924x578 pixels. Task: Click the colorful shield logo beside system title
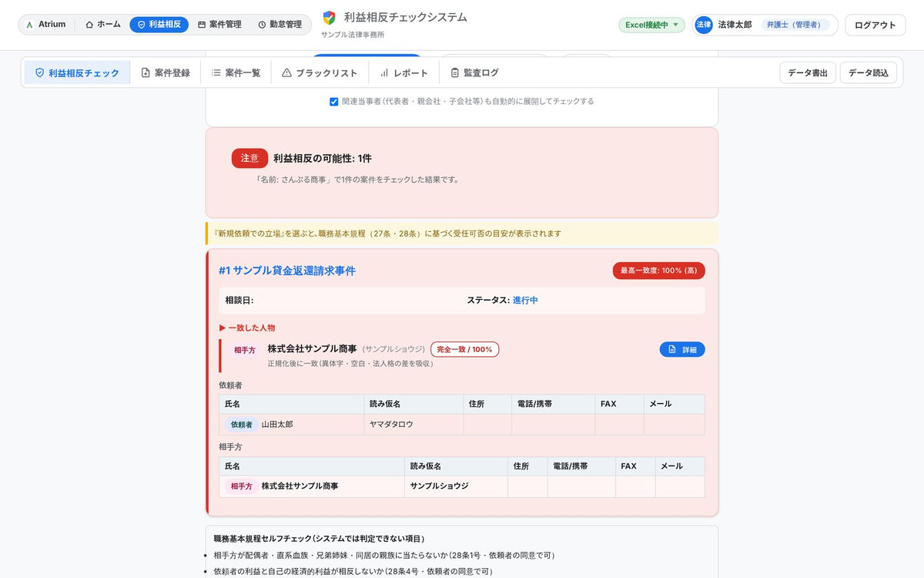point(329,18)
